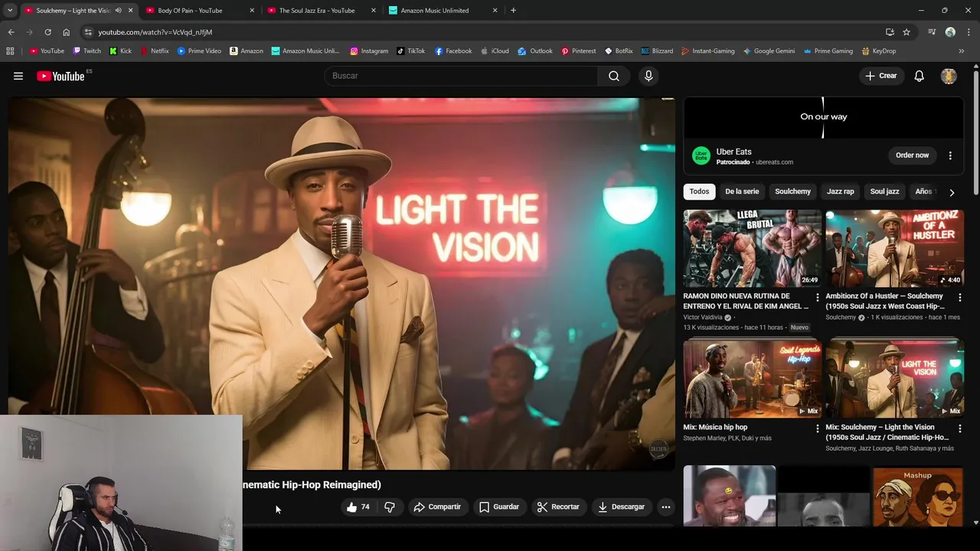Screen dimensions: 980x551
Task: Install app icon in address bar
Action: pyautogui.click(x=890, y=32)
